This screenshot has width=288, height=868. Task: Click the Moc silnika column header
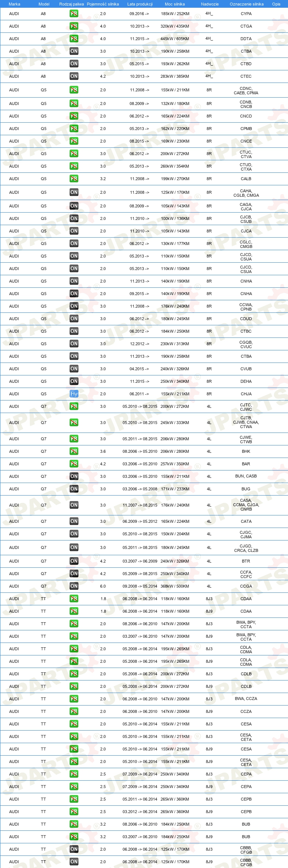pyautogui.click(x=175, y=4)
